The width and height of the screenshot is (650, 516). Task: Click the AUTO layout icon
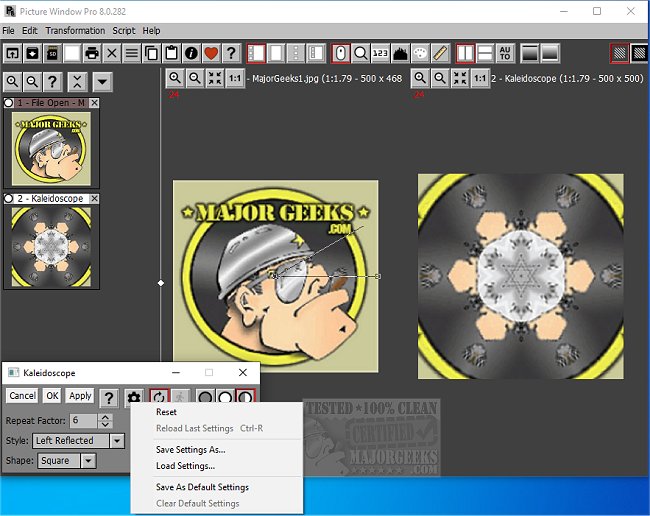[x=505, y=53]
